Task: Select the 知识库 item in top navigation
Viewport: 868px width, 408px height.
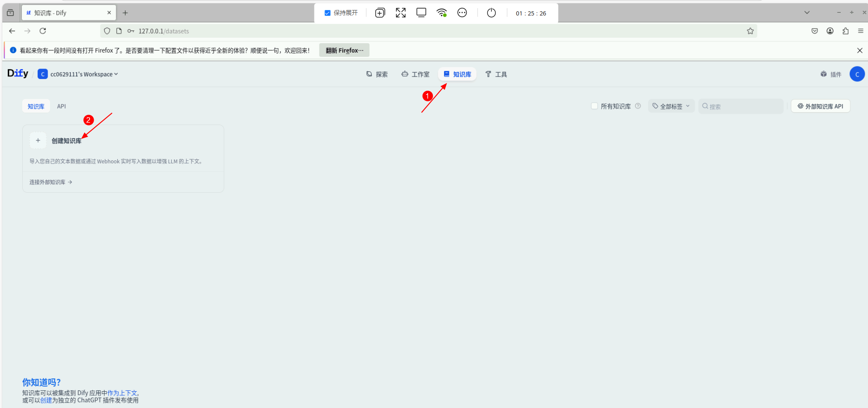Action: coord(457,74)
